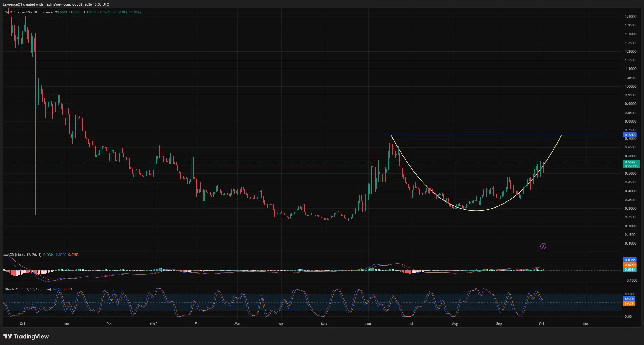644x345 pixels.
Task: Click the orange 0.0283 signal axis label
Action: (x=629, y=265)
